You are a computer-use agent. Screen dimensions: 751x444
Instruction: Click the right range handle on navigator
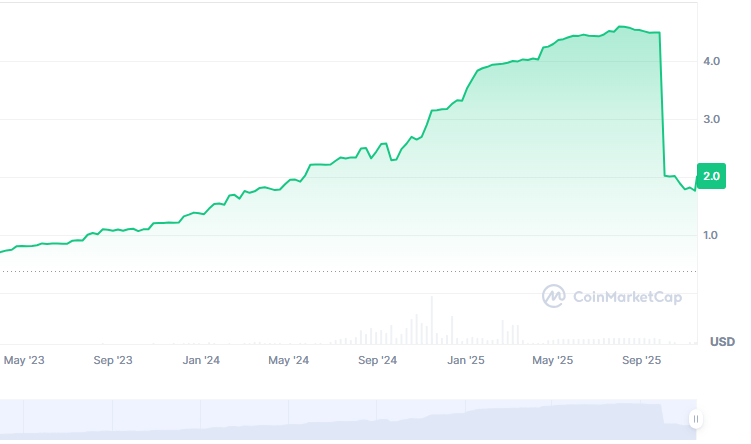coord(695,419)
